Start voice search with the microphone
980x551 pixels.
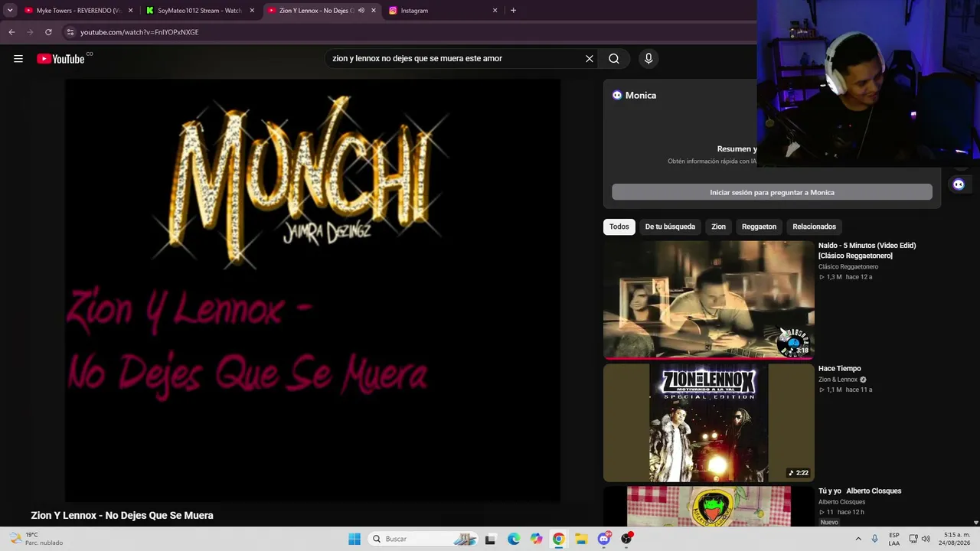tap(648, 59)
